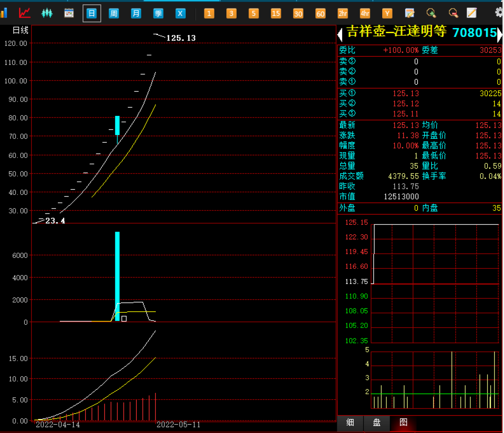
Task: Open the red line chart view
Action: [25, 13]
